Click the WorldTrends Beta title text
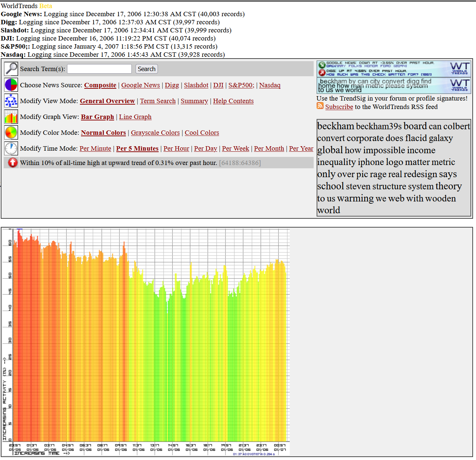 pyautogui.click(x=27, y=6)
